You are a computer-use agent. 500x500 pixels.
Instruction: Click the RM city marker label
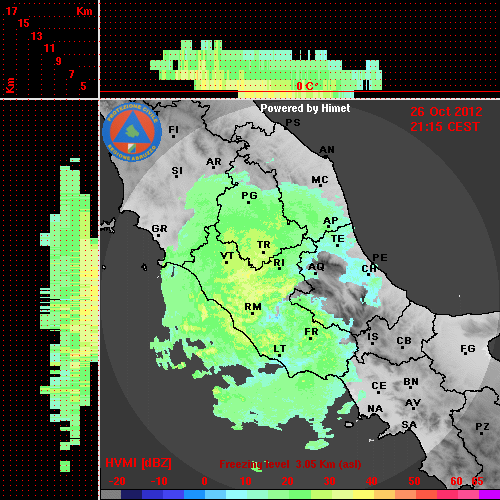coord(253,307)
